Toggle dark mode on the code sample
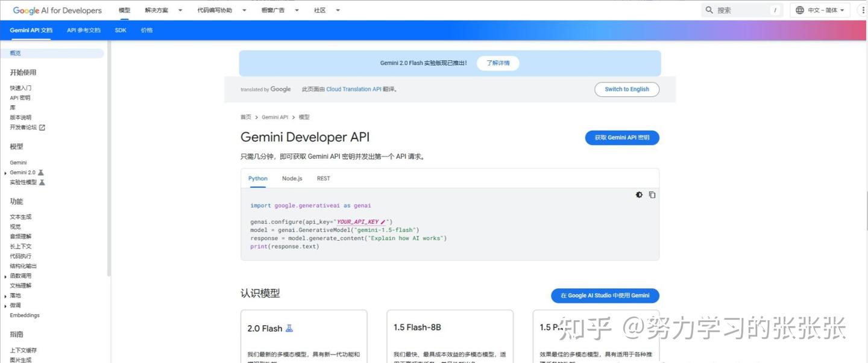The width and height of the screenshot is (868, 363). click(639, 194)
